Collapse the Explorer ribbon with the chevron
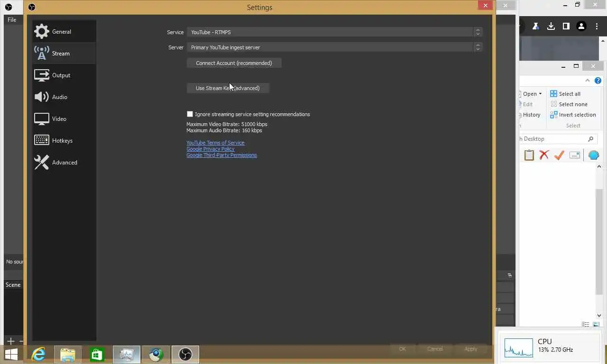The width and height of the screenshot is (607, 364). [x=588, y=81]
